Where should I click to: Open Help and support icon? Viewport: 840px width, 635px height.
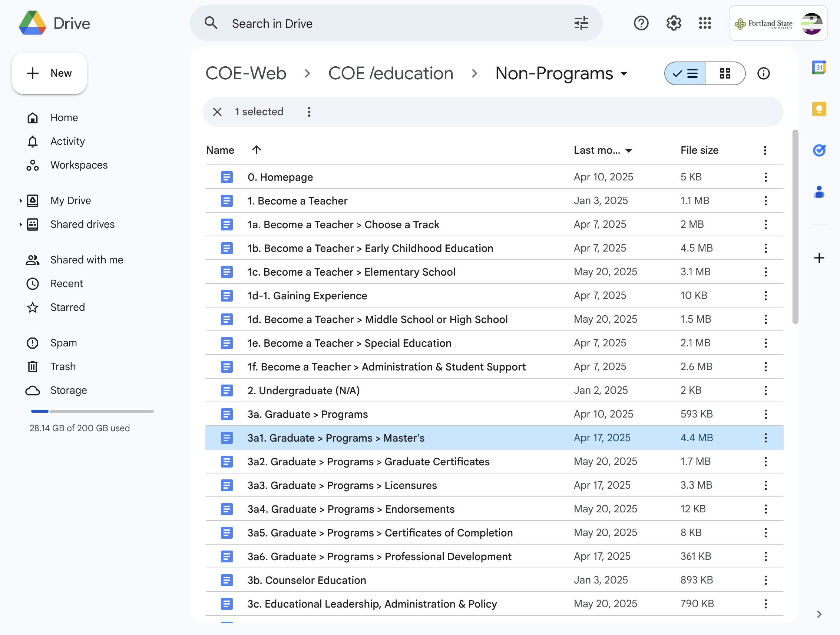641,23
